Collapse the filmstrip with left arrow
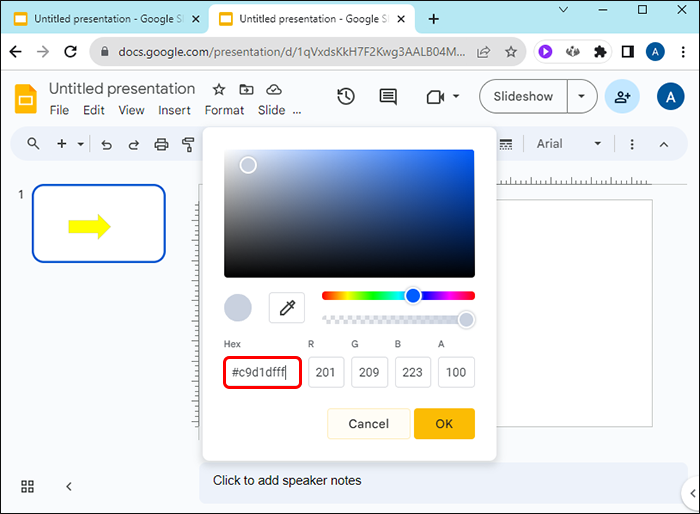This screenshot has width=700, height=514. point(69,486)
